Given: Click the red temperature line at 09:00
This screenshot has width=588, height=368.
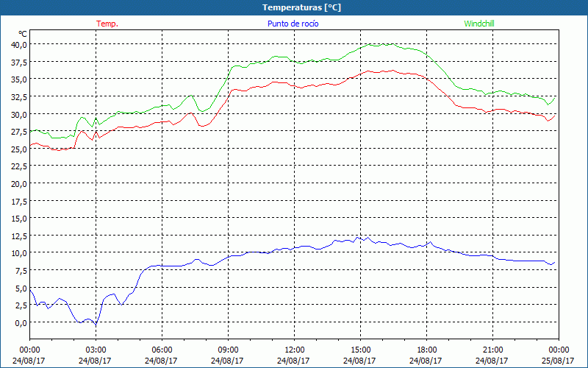Looking at the screenshot, I should 228,98.
